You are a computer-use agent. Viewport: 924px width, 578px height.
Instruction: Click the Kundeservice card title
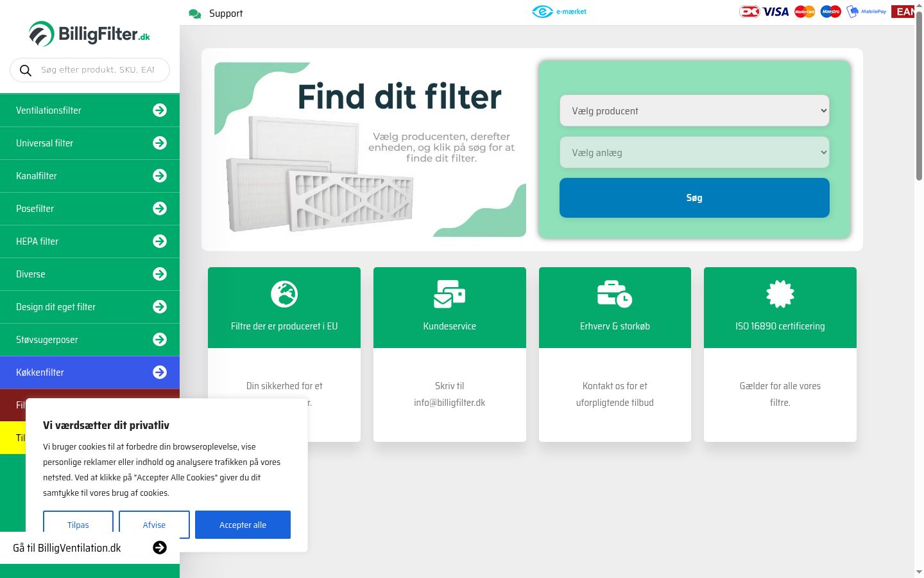tap(450, 326)
